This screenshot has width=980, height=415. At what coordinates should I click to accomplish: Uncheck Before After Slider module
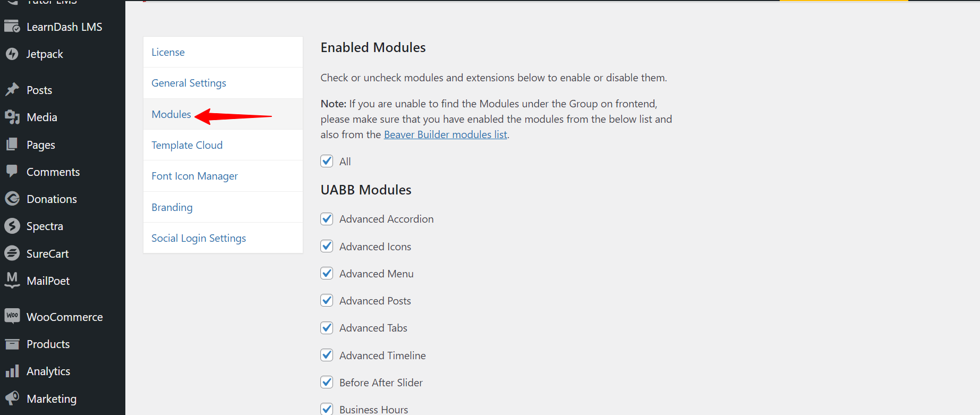tap(327, 382)
